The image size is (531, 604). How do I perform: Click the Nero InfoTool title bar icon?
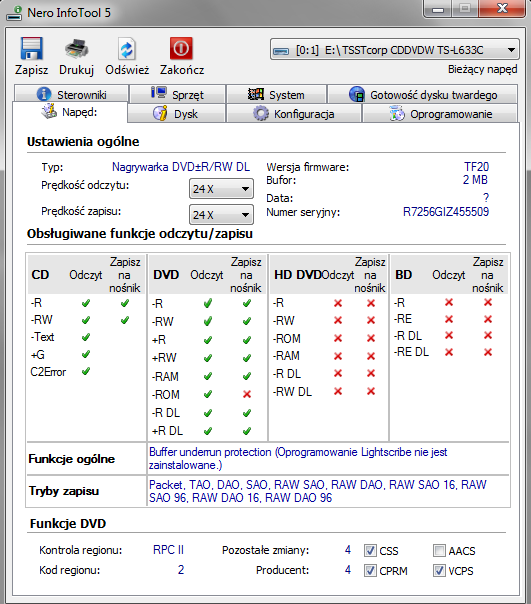14,13
